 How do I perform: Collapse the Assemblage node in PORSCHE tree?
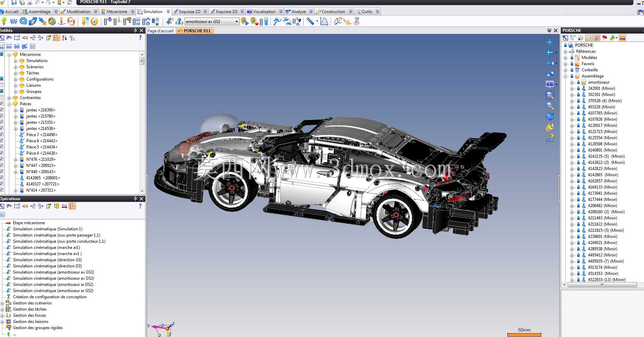coord(566,76)
